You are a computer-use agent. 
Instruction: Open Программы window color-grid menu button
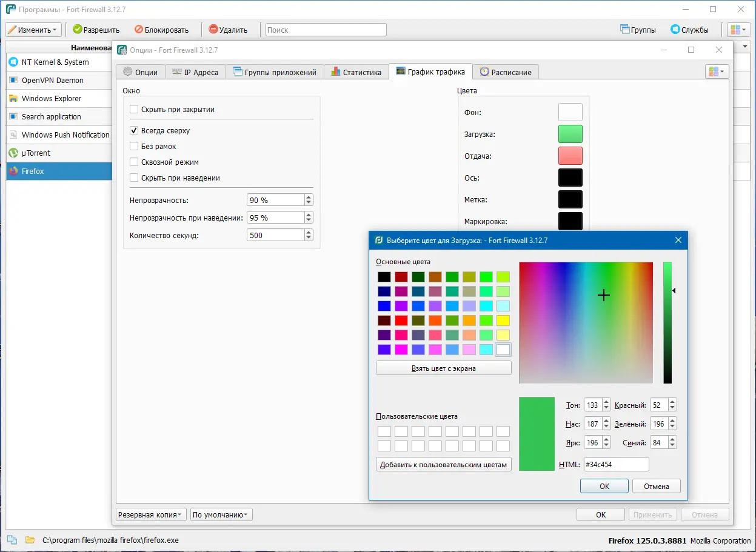(x=738, y=30)
